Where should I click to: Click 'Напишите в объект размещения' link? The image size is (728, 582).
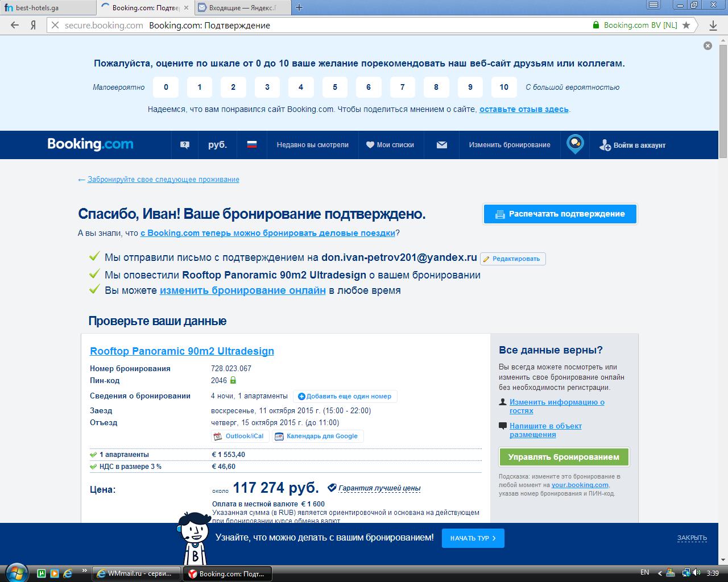pyautogui.click(x=545, y=430)
